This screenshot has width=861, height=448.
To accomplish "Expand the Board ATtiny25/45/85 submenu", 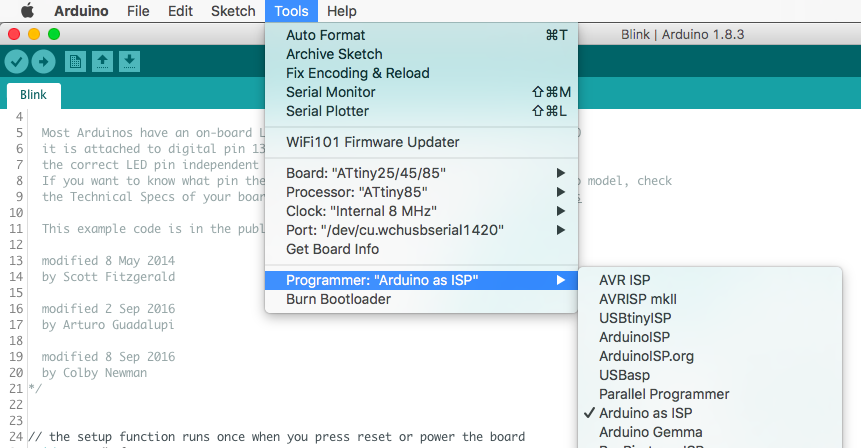I will click(421, 173).
